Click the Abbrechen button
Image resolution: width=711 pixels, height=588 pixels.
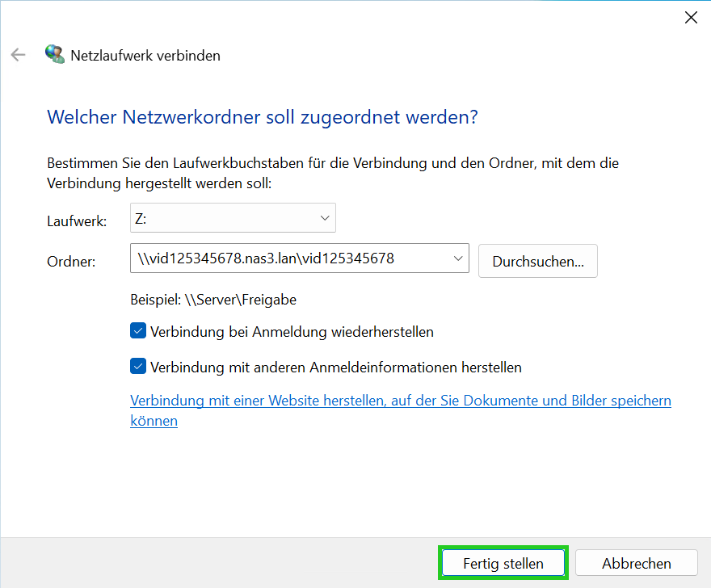636,563
